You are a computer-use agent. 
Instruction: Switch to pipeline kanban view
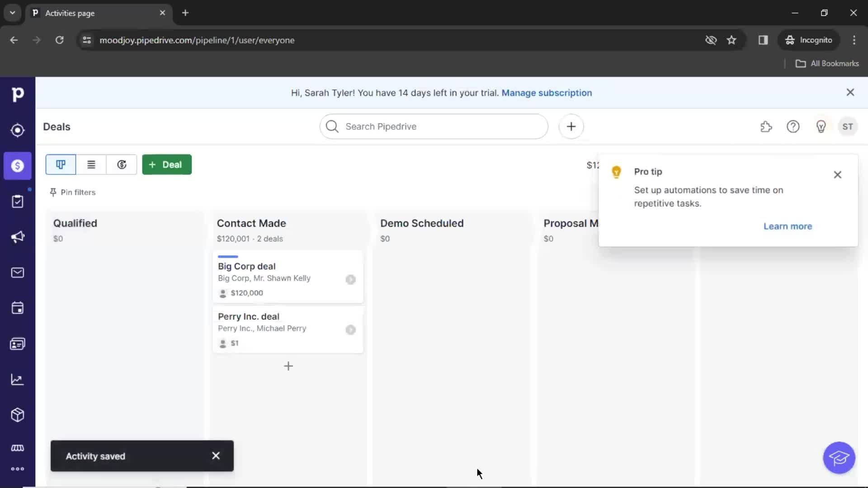(x=61, y=164)
